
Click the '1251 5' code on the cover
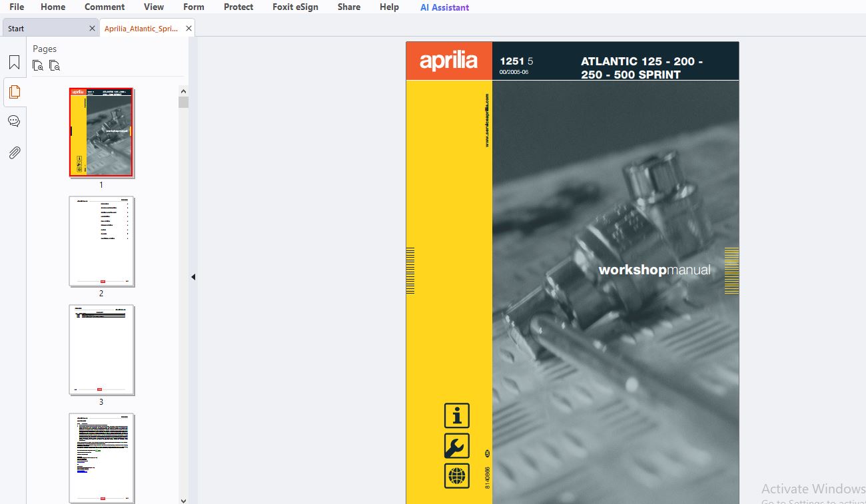pos(516,61)
